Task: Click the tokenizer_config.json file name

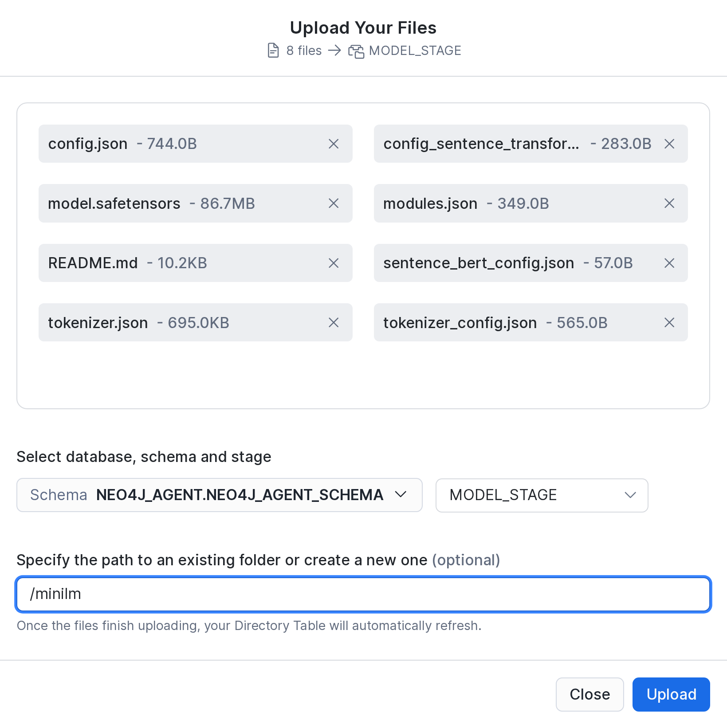Action: click(460, 323)
